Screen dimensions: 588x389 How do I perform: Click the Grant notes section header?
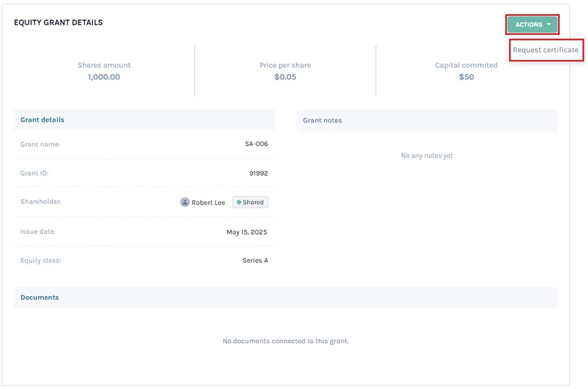[322, 121]
